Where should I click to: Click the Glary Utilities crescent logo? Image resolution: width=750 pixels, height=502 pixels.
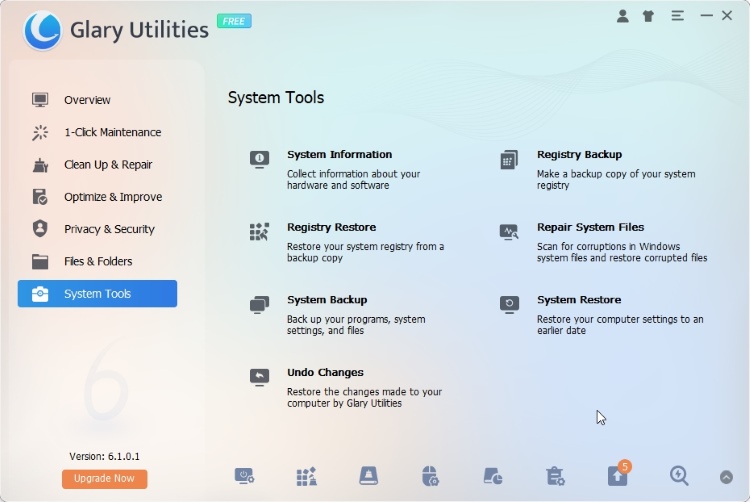[42, 31]
